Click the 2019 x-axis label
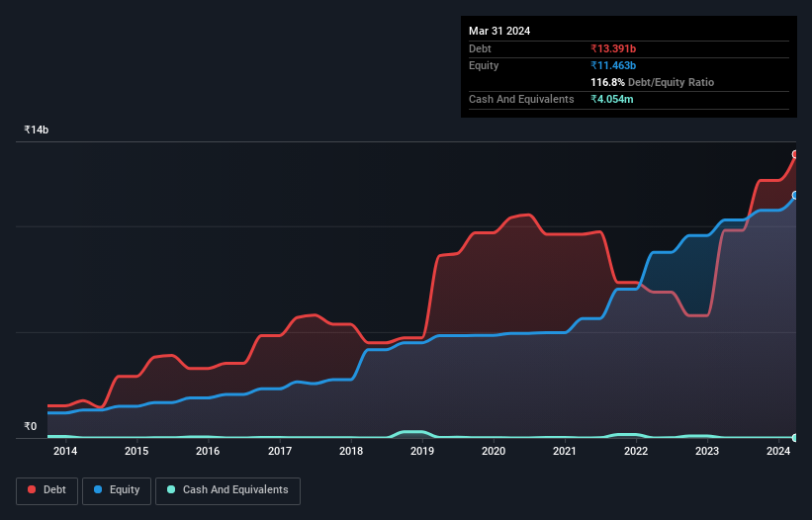This screenshot has height=520, width=812. click(x=422, y=451)
